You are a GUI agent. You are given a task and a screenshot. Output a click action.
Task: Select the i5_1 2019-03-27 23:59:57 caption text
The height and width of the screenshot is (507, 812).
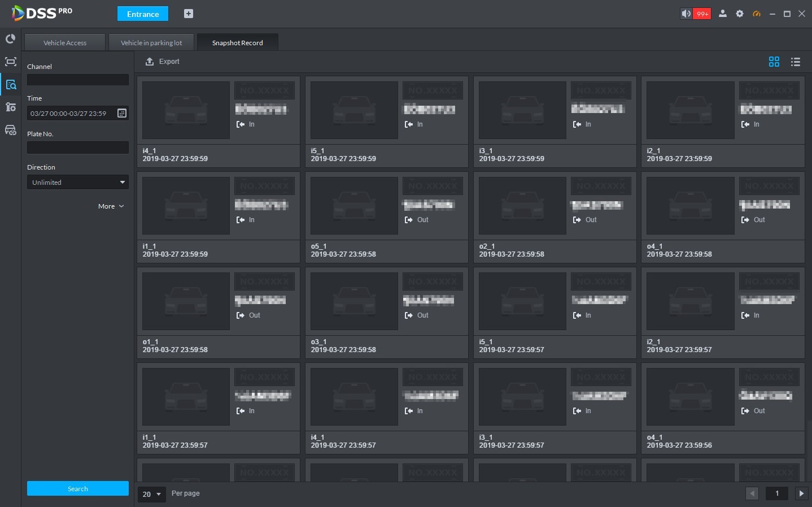(x=512, y=346)
